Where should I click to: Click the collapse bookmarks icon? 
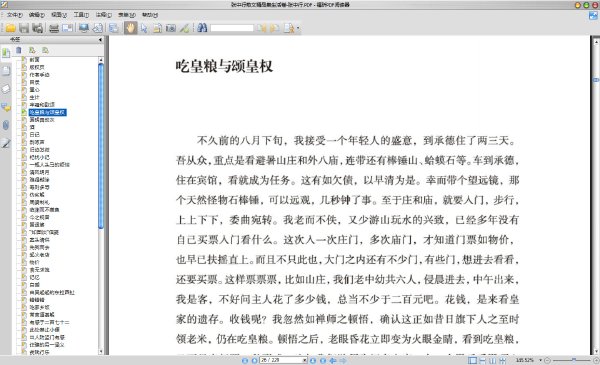[x=46, y=50]
